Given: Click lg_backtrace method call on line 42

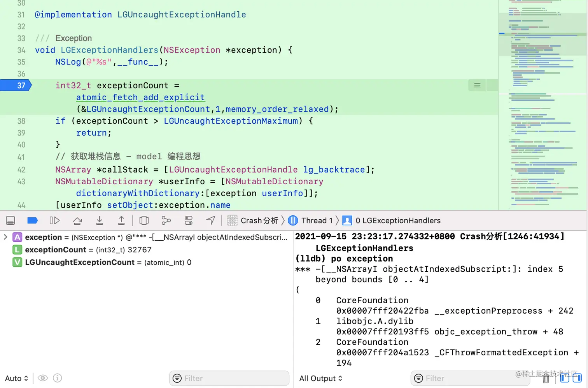Looking at the screenshot, I should click(x=334, y=170).
